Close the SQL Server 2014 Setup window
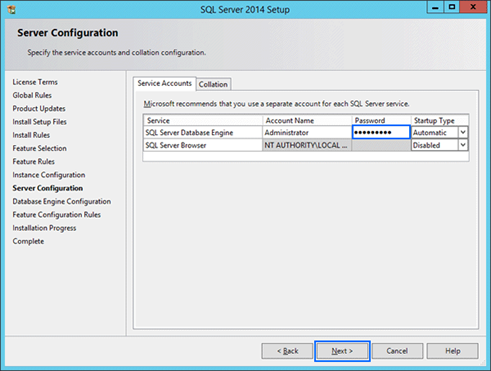Viewport: 491px width, 371px height. [473, 7]
